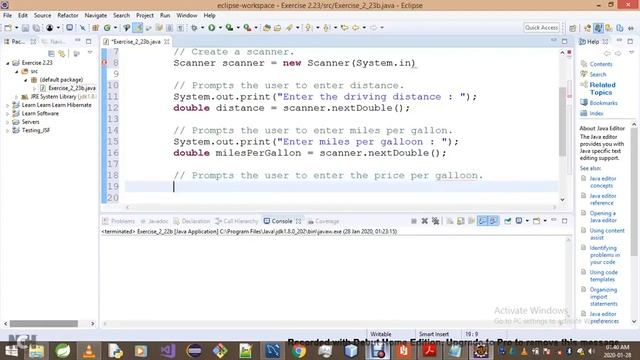Screen dimensions: 640x360
Task: Click the Pin Console icon
Action: point(507,221)
